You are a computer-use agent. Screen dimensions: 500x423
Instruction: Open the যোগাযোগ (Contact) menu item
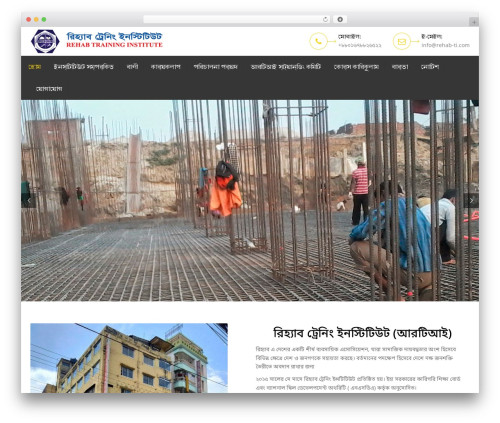pos(49,89)
